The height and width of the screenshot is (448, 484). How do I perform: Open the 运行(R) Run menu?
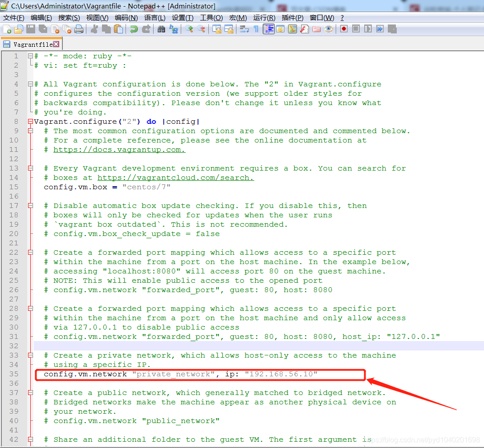264,18
